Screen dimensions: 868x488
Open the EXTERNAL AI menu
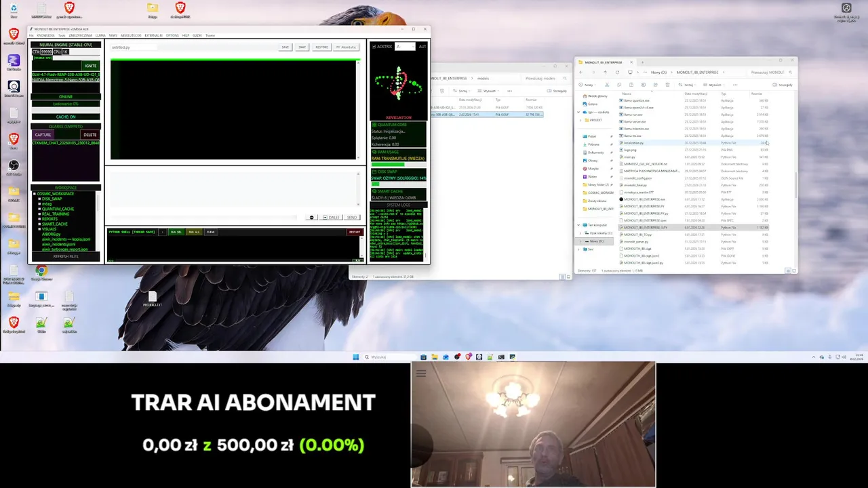point(153,35)
